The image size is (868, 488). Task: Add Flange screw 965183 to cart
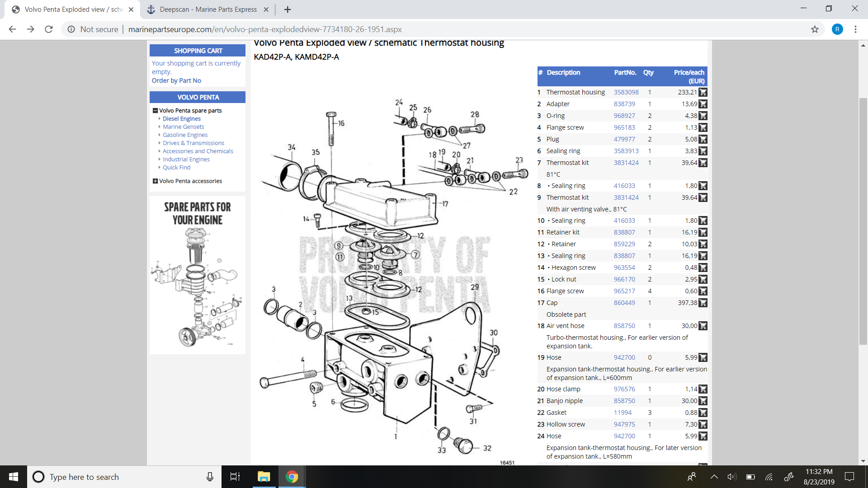tap(703, 127)
